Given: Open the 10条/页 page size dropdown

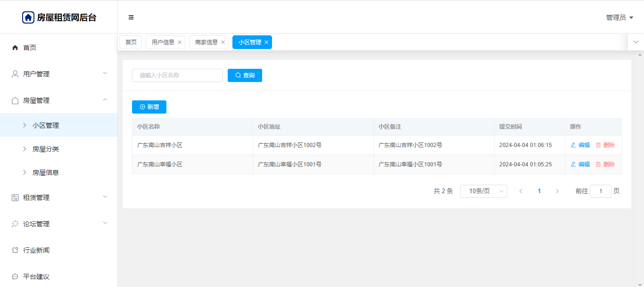Looking at the screenshot, I should pyautogui.click(x=483, y=191).
